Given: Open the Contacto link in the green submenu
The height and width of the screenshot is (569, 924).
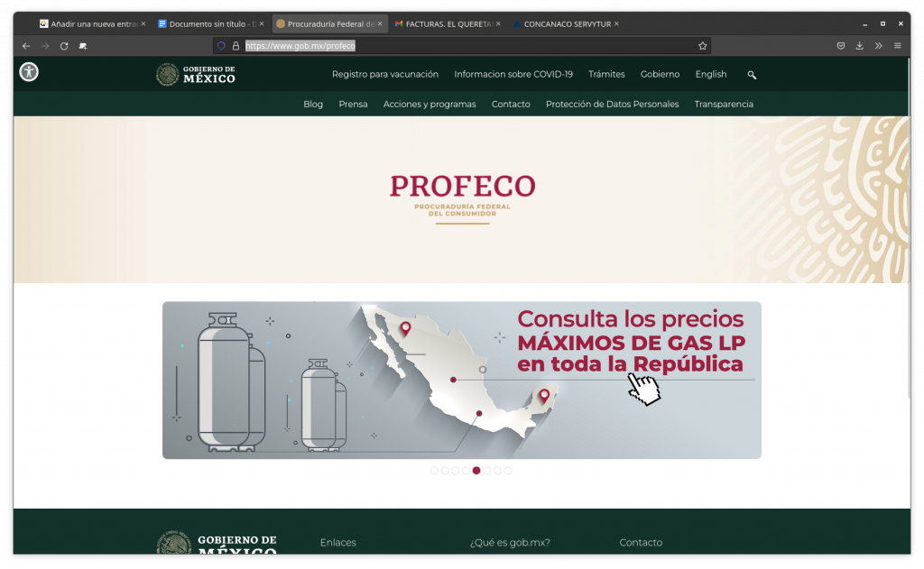Looking at the screenshot, I should pos(511,105).
